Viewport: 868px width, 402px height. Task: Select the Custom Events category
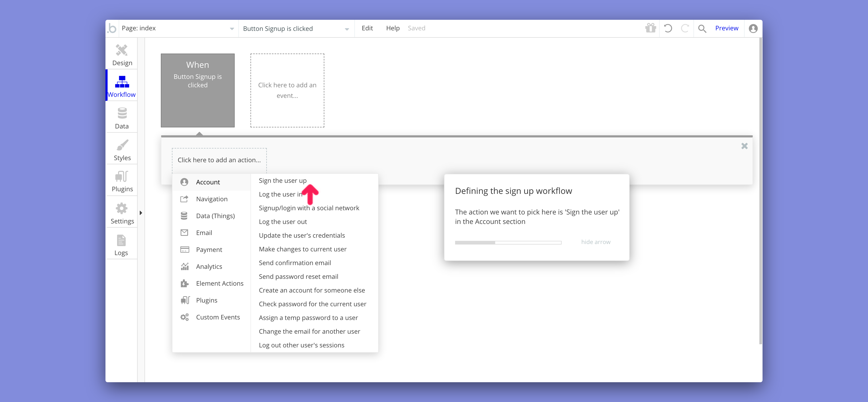(x=212, y=317)
